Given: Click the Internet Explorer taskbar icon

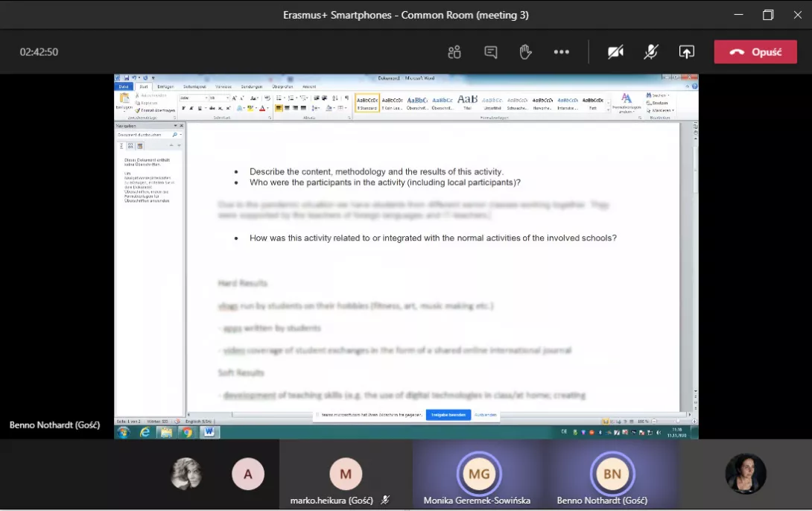Looking at the screenshot, I should 145,431.
